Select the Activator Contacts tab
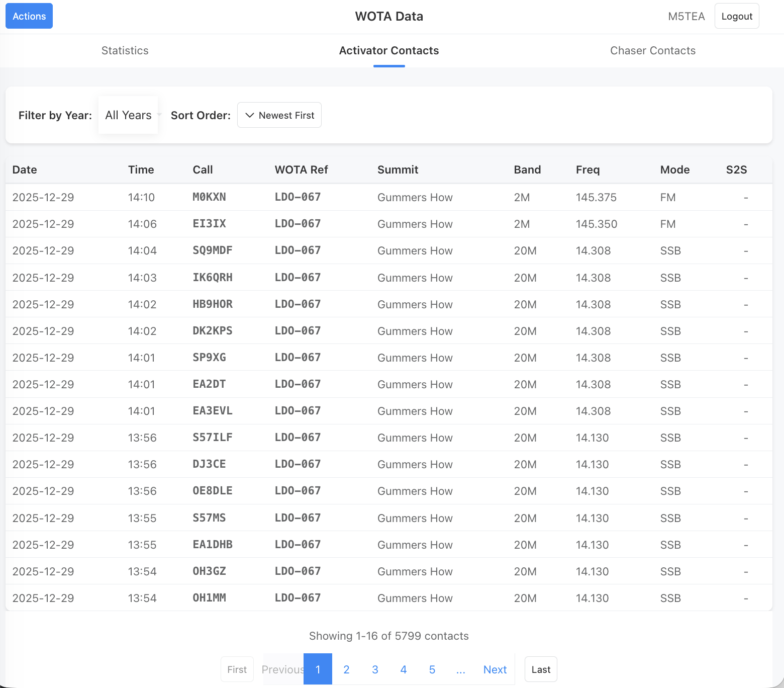The width and height of the screenshot is (784, 688). 388,51
